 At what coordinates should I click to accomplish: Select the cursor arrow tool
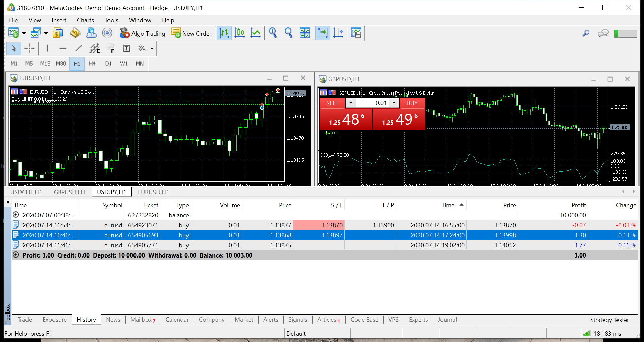click(14, 48)
